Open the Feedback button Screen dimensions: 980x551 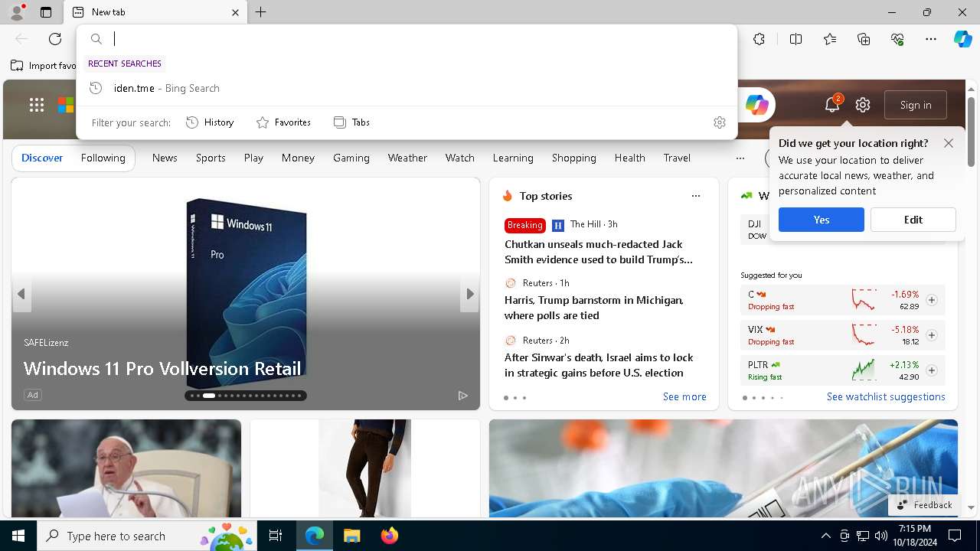[x=924, y=505]
